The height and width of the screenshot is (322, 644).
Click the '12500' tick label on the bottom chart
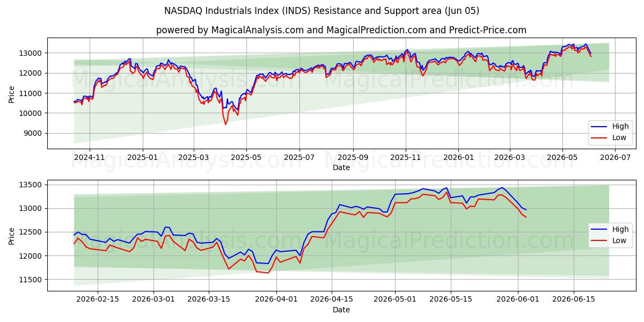(x=31, y=232)
